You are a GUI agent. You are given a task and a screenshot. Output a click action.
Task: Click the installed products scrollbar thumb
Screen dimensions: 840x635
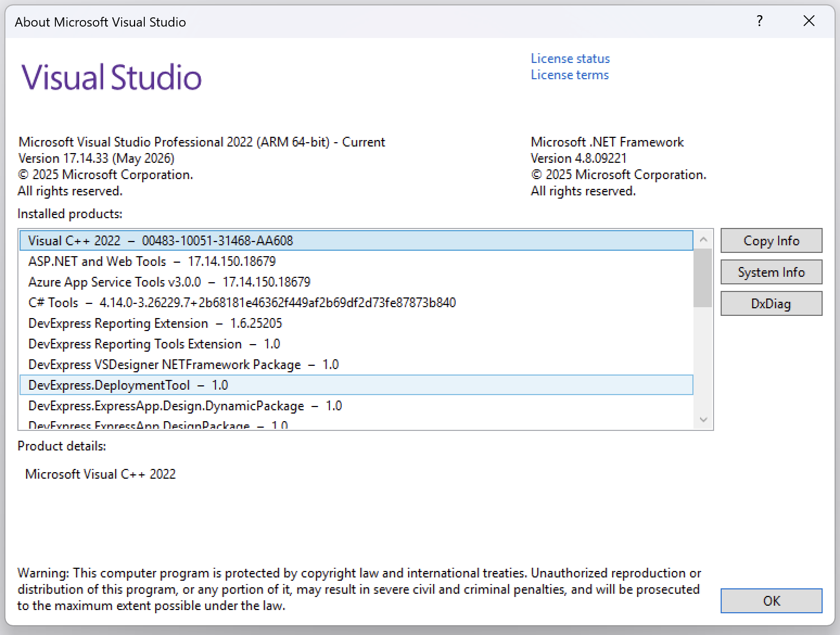[703, 277]
